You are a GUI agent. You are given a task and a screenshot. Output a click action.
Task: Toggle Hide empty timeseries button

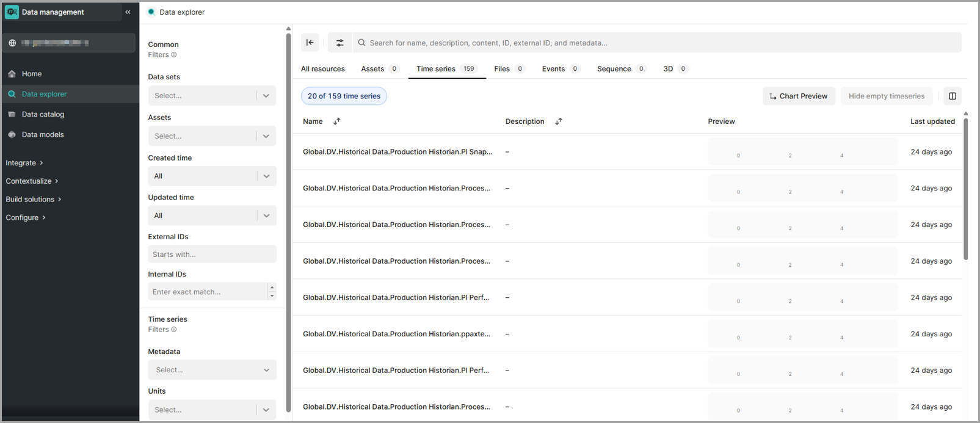887,96
